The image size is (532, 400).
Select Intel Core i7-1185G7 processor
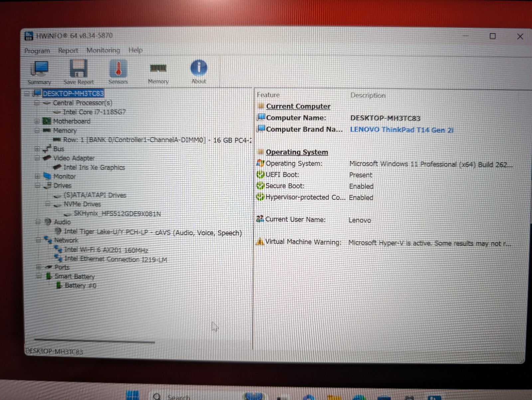94,112
